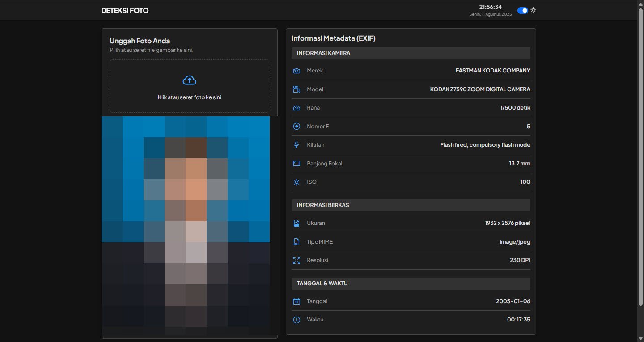Click the uploaded pixelated photo preview
The image size is (644, 342).
tap(186, 226)
